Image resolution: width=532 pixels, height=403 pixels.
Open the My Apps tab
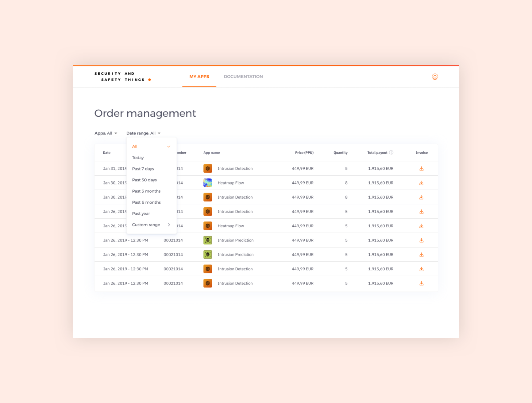199,77
